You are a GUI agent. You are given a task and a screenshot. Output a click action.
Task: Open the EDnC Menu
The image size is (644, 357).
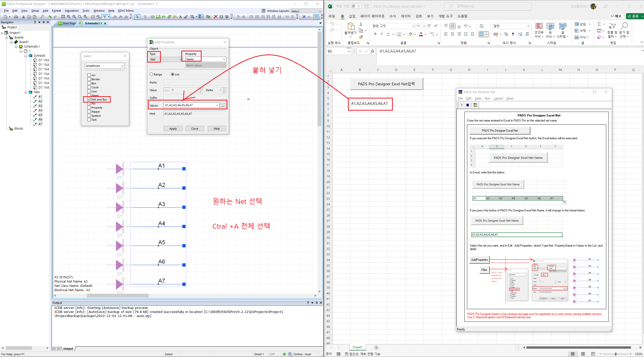click(126, 11)
